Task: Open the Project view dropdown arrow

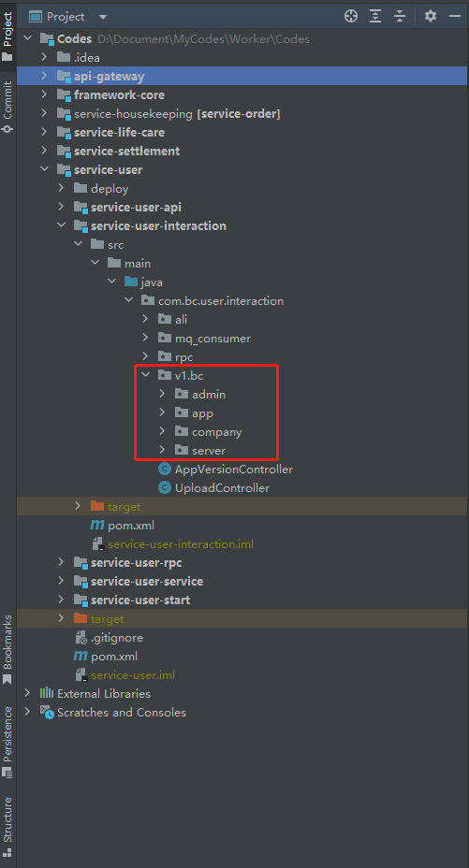Action: tap(103, 17)
